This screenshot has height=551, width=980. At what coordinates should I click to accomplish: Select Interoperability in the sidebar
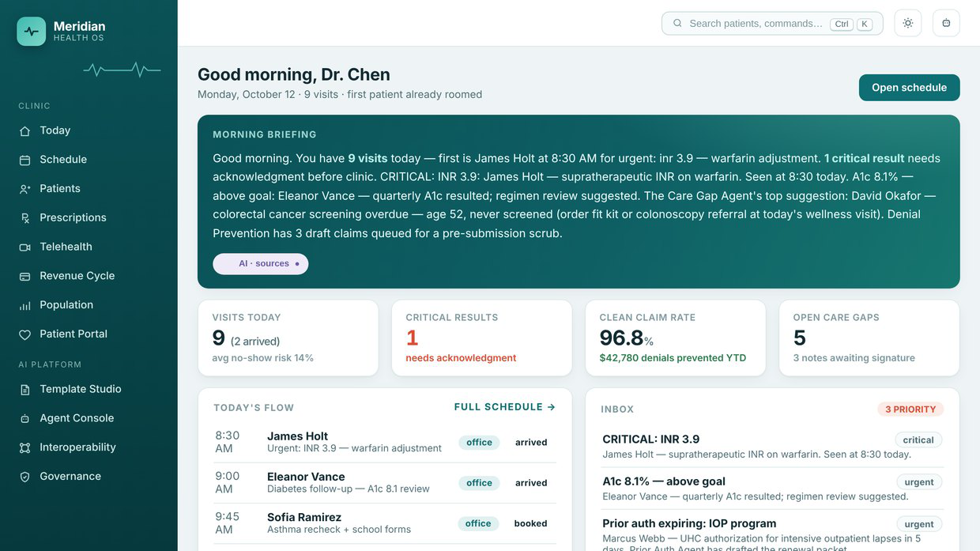pos(89,447)
